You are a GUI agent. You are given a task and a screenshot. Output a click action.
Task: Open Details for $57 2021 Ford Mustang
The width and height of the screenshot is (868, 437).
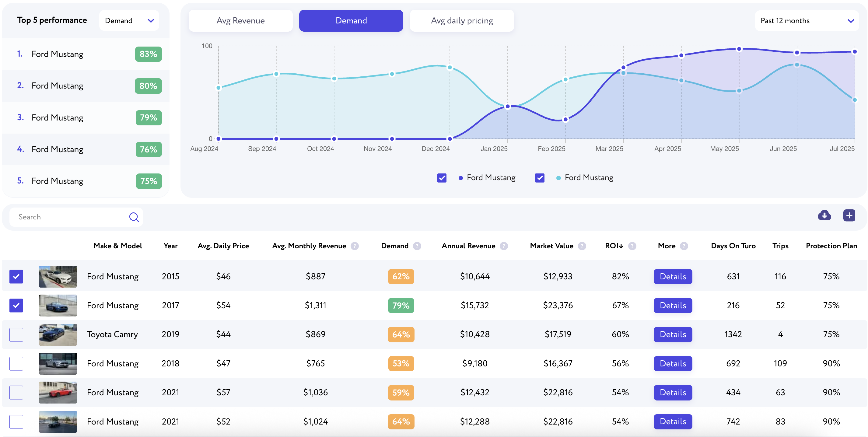(673, 393)
